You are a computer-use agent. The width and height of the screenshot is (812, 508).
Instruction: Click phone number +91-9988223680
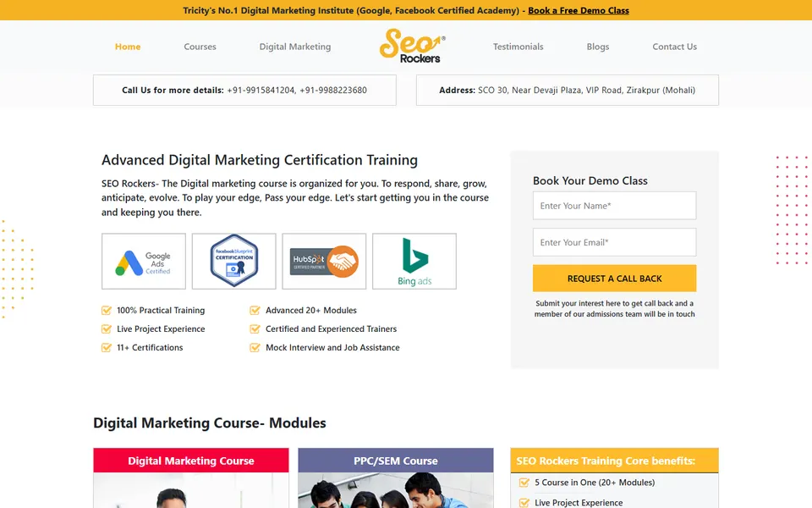(333, 91)
